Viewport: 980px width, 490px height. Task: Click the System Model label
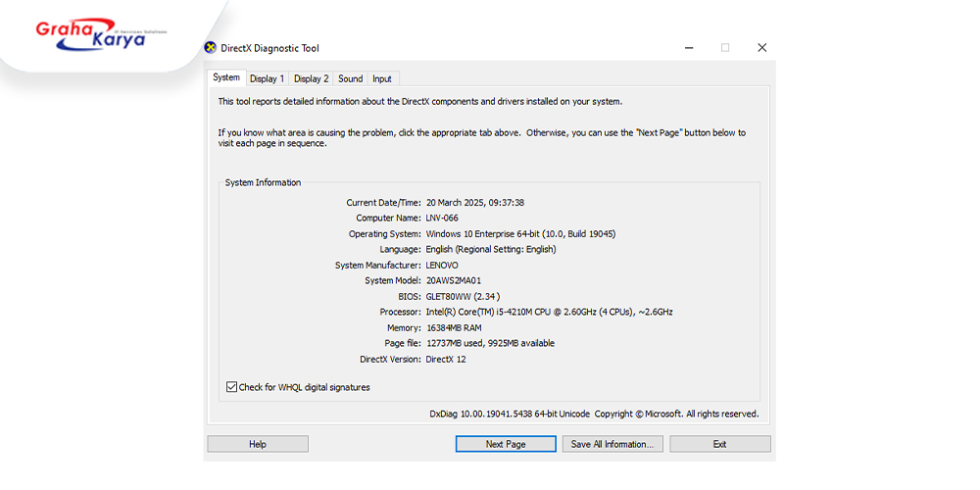tap(393, 280)
